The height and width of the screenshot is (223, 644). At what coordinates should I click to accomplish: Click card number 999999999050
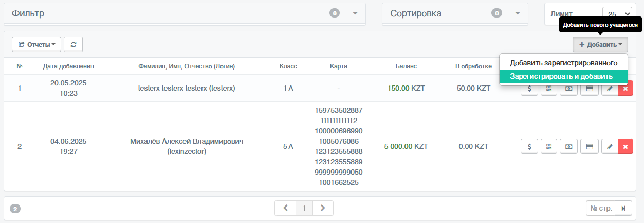click(x=339, y=172)
